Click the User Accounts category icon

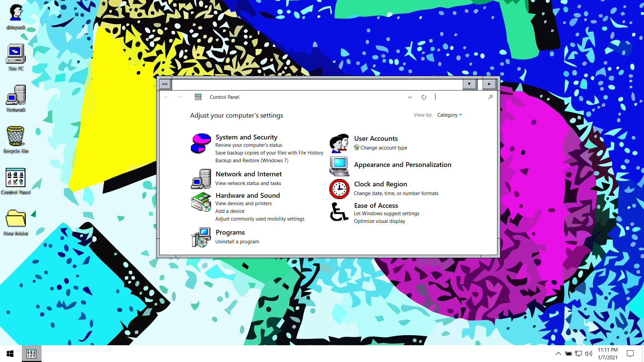[x=339, y=143]
